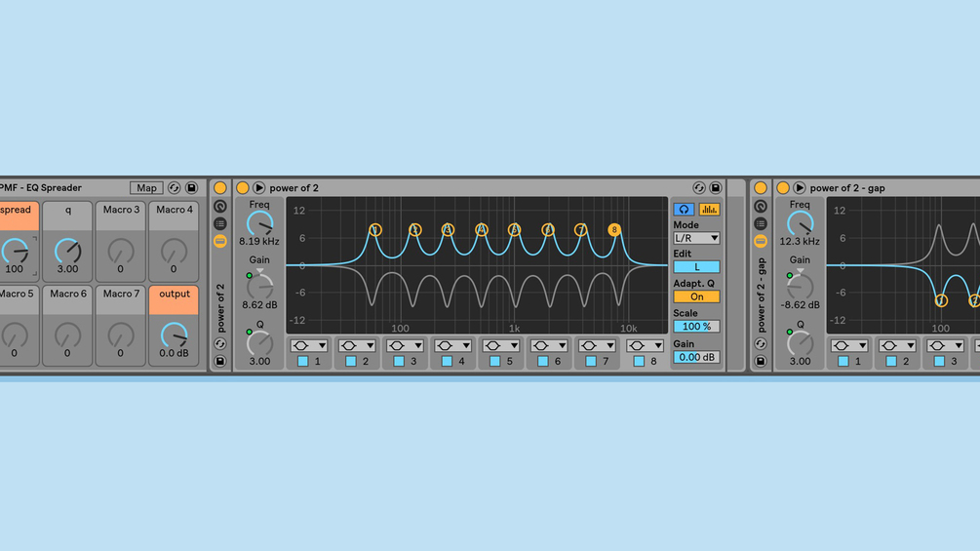The image size is (980, 551).
Task: Turn off Adapt. Q On button
Action: click(x=696, y=296)
